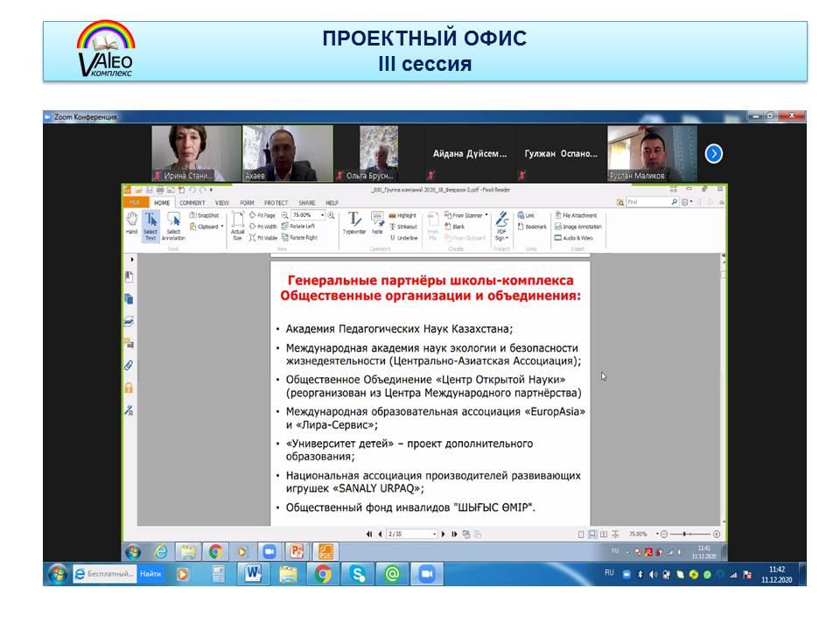The width and height of the screenshot is (840, 630).
Task: Select the Айдана Дүйсем... participant tile
Action: point(469,154)
